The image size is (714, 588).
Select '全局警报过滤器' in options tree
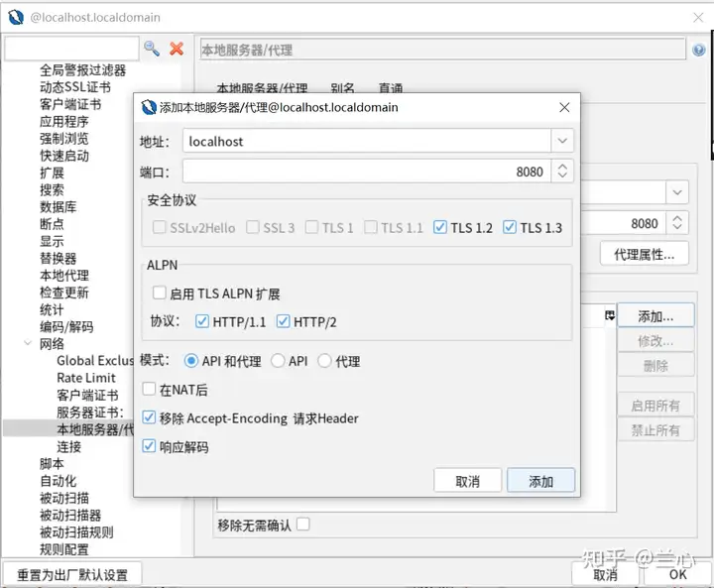(82, 70)
